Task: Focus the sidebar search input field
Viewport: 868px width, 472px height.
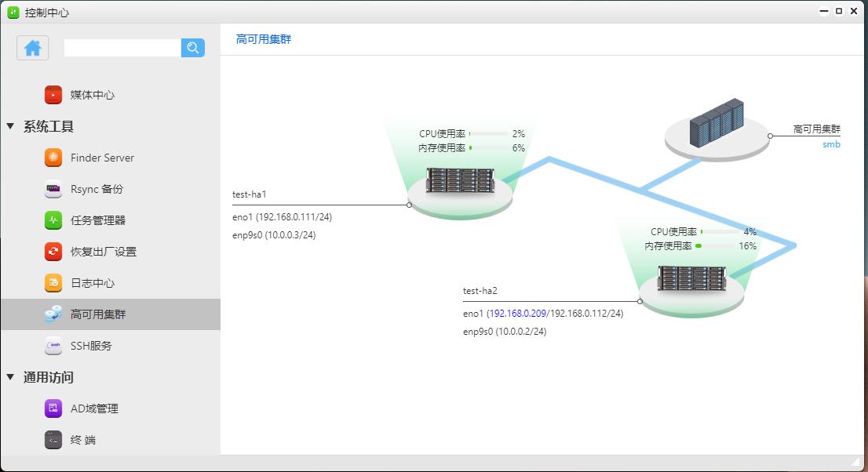Action: point(122,48)
